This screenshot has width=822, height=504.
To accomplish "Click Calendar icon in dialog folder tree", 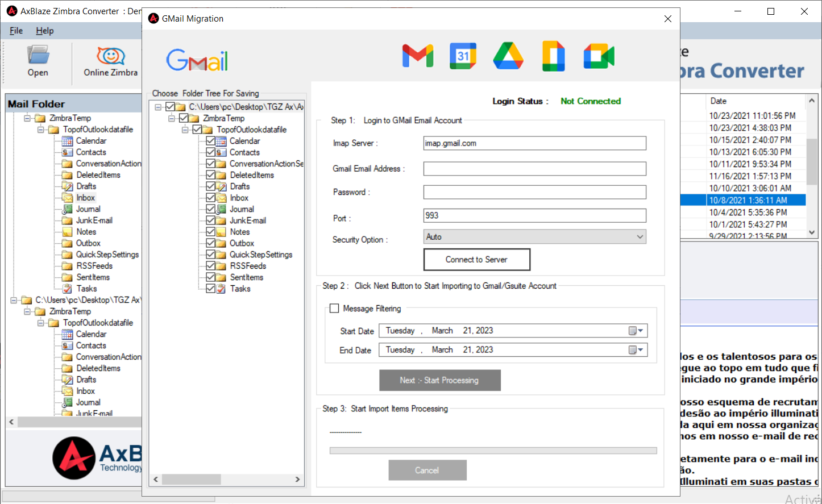I will [x=221, y=141].
